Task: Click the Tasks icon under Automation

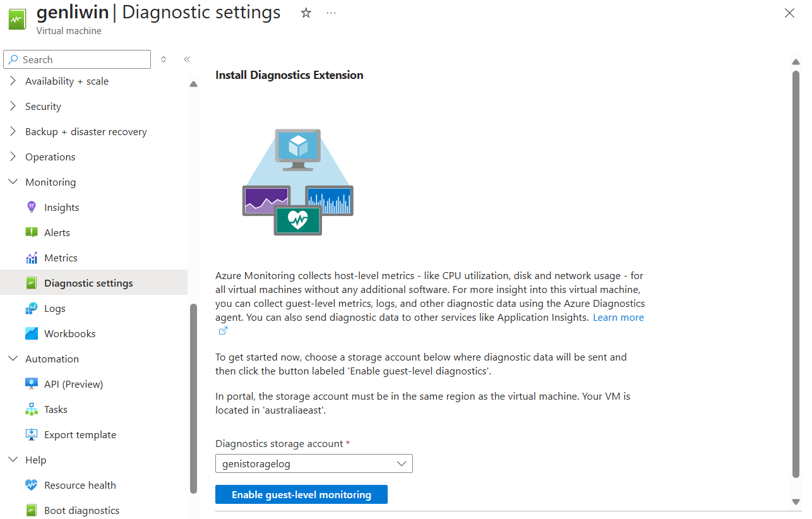Action: click(x=32, y=409)
